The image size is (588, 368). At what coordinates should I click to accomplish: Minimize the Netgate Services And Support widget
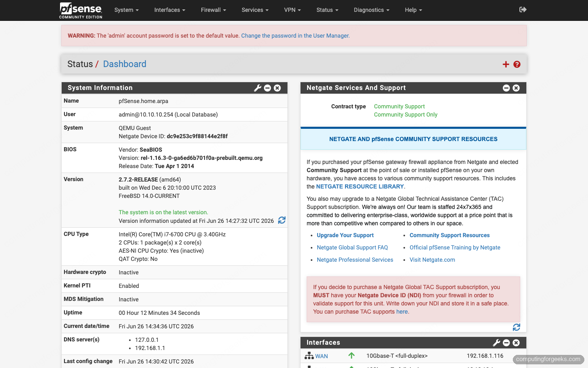506,88
